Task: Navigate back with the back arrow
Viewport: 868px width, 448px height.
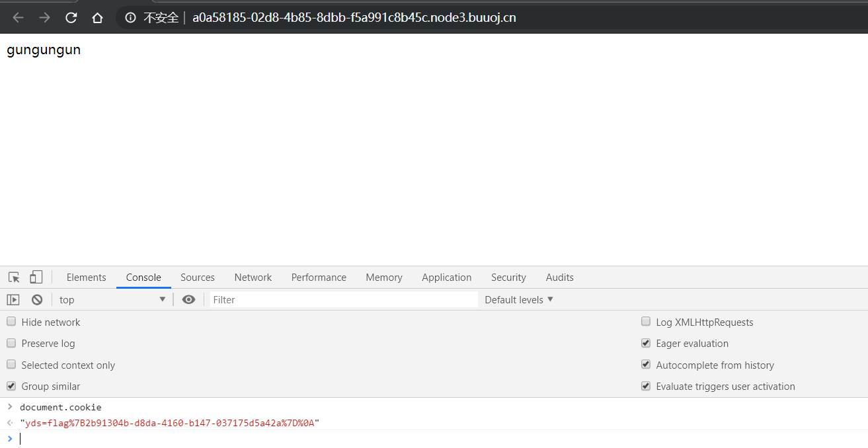Action: 18,17
